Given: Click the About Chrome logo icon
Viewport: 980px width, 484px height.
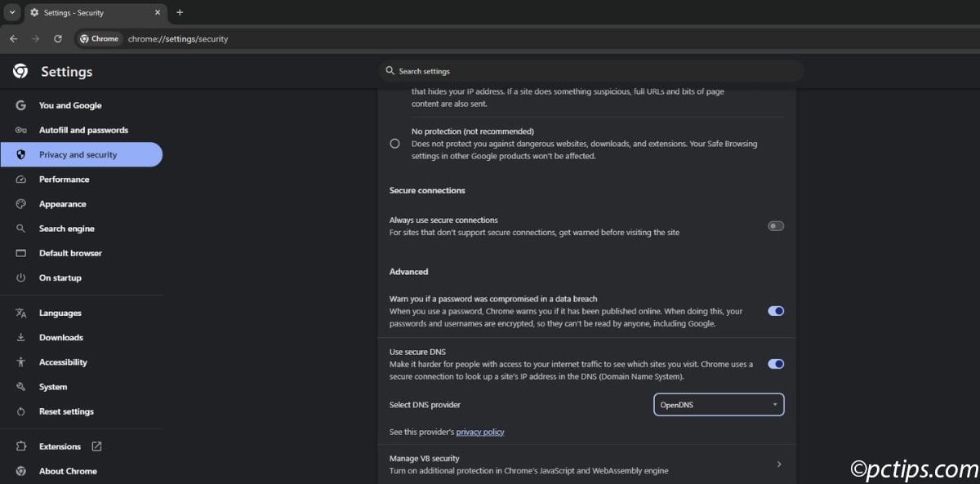Looking at the screenshot, I should pyautogui.click(x=21, y=471).
